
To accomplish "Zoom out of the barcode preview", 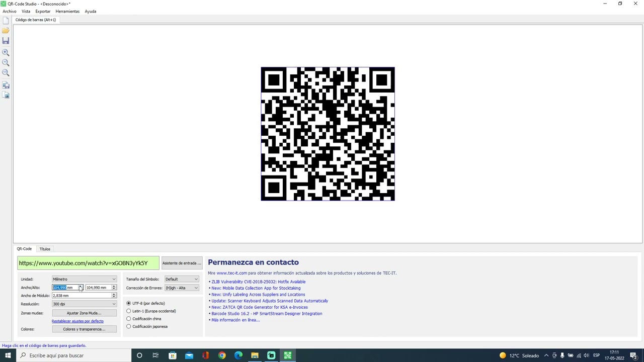I will click(6, 63).
